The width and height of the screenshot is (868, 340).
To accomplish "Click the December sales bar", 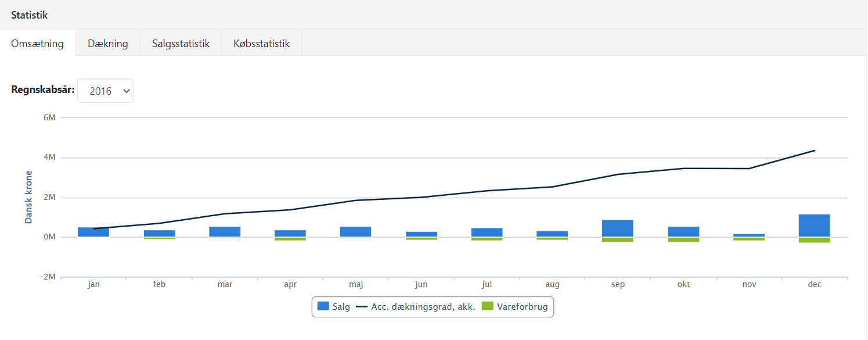I will [x=814, y=224].
